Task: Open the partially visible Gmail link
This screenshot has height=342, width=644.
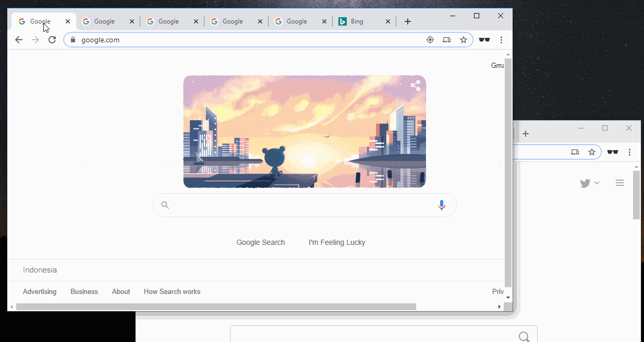Action: [x=497, y=65]
